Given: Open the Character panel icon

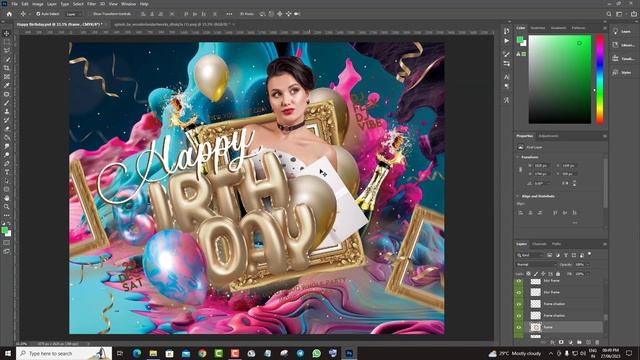Looking at the screenshot, I should 507,77.
